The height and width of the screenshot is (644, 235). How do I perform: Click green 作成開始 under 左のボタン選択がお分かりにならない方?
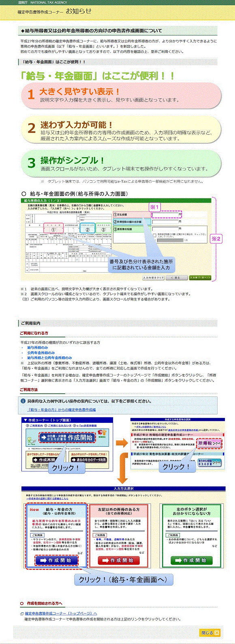(191, 560)
